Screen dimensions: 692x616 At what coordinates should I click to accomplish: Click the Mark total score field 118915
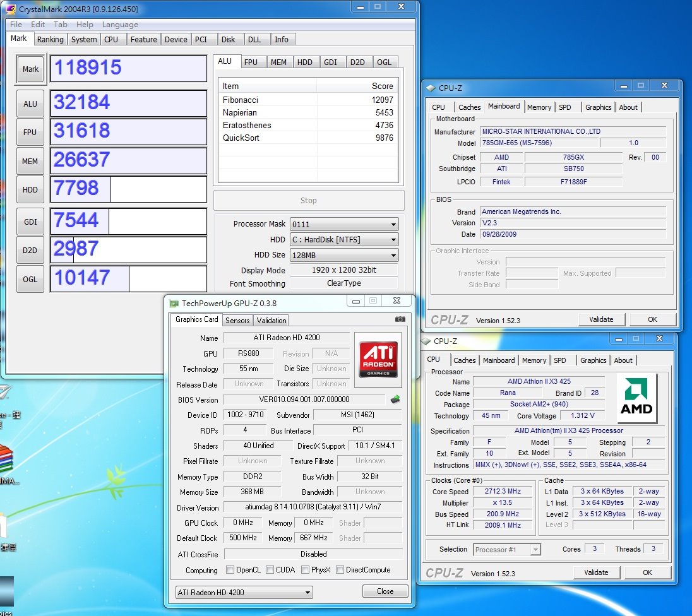click(128, 68)
